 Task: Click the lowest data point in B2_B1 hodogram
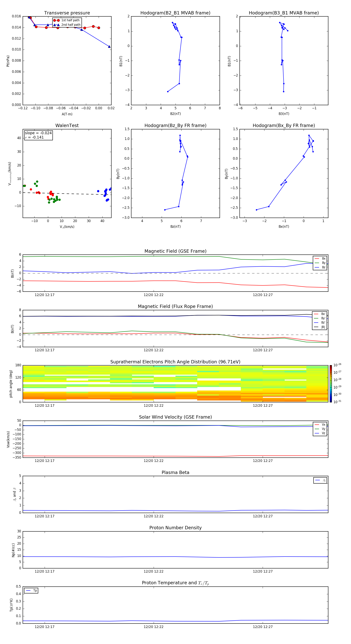pos(168,92)
